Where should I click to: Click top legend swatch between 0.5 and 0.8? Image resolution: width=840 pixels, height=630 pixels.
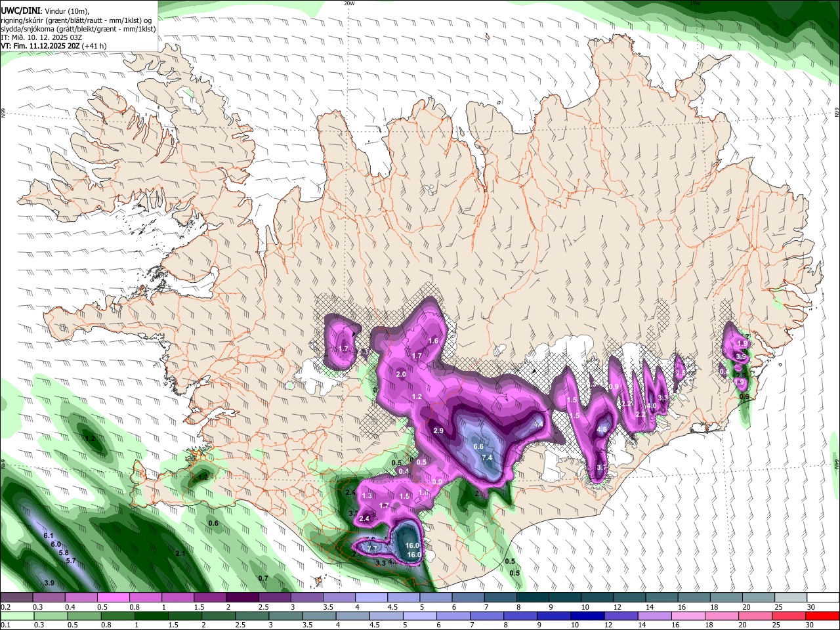pos(114,597)
